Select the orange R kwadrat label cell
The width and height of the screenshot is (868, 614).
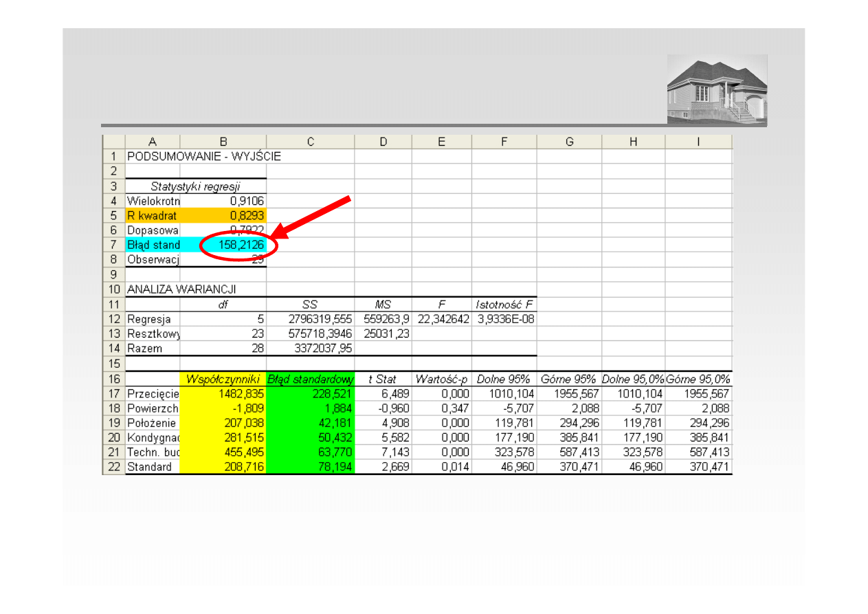(153, 215)
